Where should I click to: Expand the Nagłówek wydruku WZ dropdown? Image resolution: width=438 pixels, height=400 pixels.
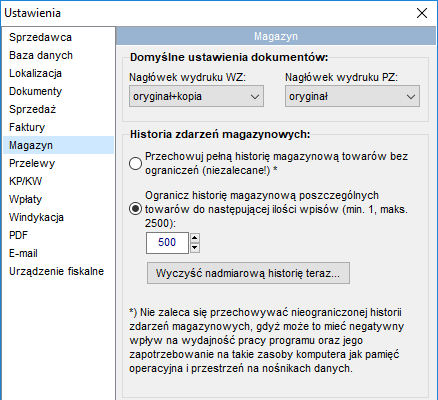click(196, 96)
